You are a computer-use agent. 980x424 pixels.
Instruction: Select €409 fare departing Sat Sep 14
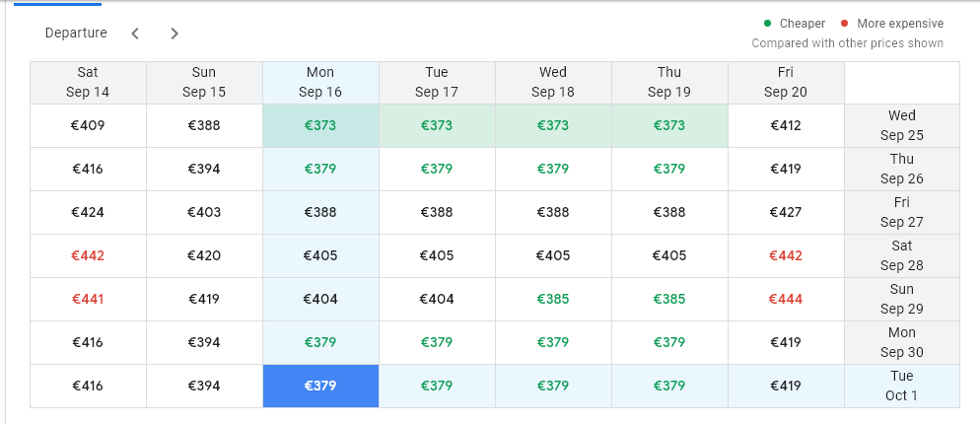(88, 125)
